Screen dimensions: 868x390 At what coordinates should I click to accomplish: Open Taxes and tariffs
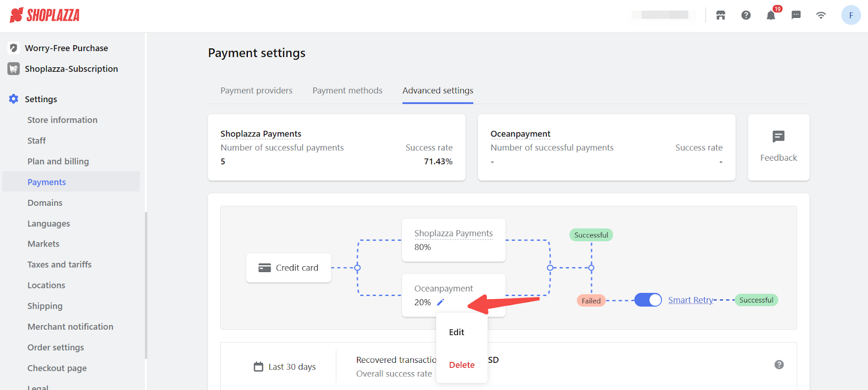(60, 265)
